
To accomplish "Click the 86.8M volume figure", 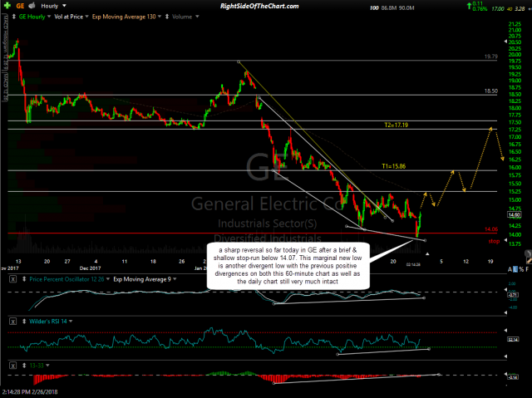I will (x=389, y=7).
